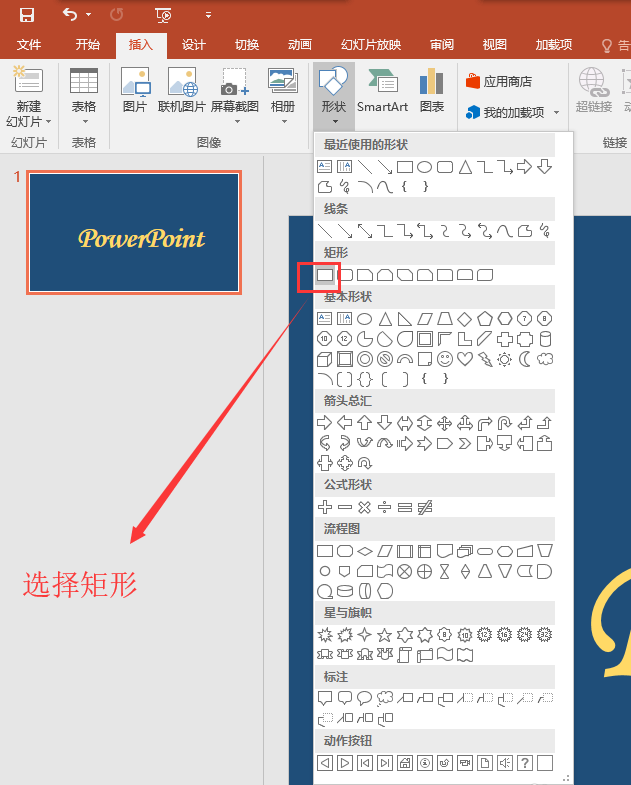The width and height of the screenshot is (631, 785).
Task: Click the 图表 chart button
Action: (x=432, y=90)
